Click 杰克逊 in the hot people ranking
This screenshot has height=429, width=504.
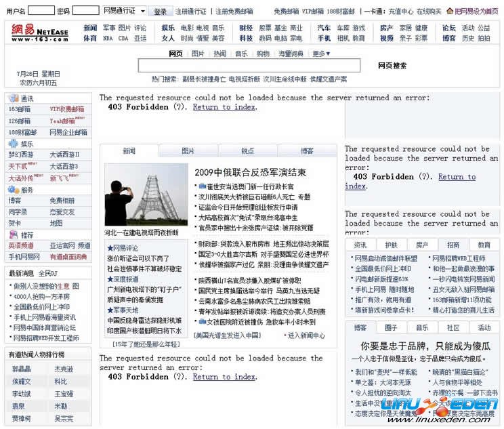point(64,369)
